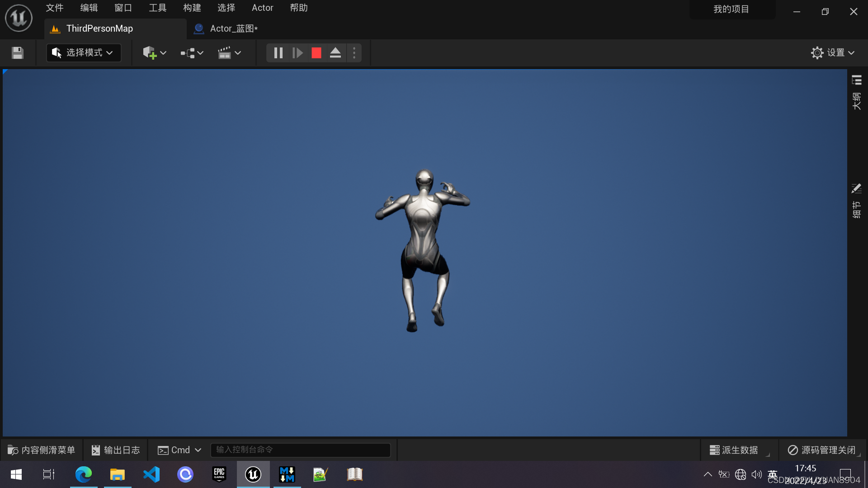This screenshot has width=868, height=488.
Task: Open the 选择 menu
Action: click(x=226, y=8)
